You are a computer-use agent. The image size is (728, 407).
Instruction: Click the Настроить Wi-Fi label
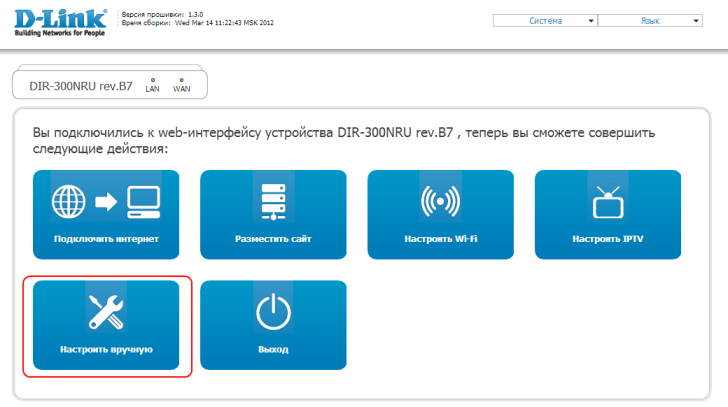(440, 240)
